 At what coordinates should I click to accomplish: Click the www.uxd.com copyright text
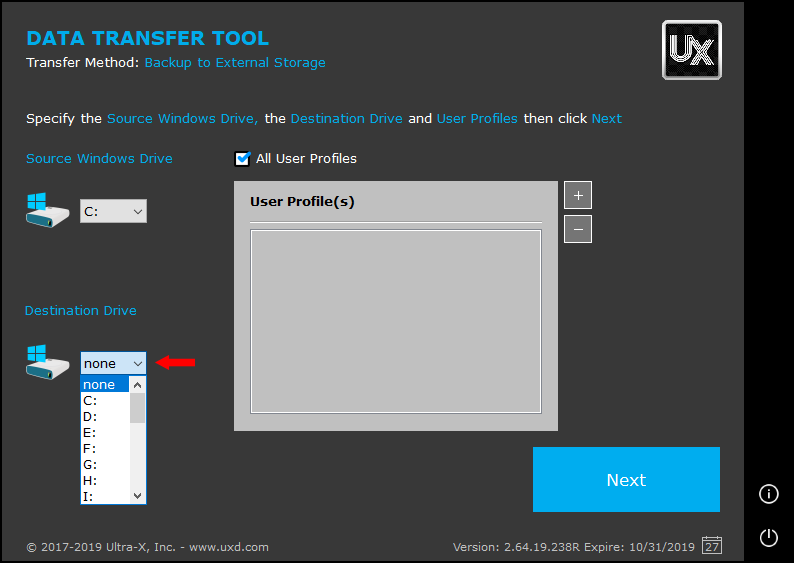(147, 547)
